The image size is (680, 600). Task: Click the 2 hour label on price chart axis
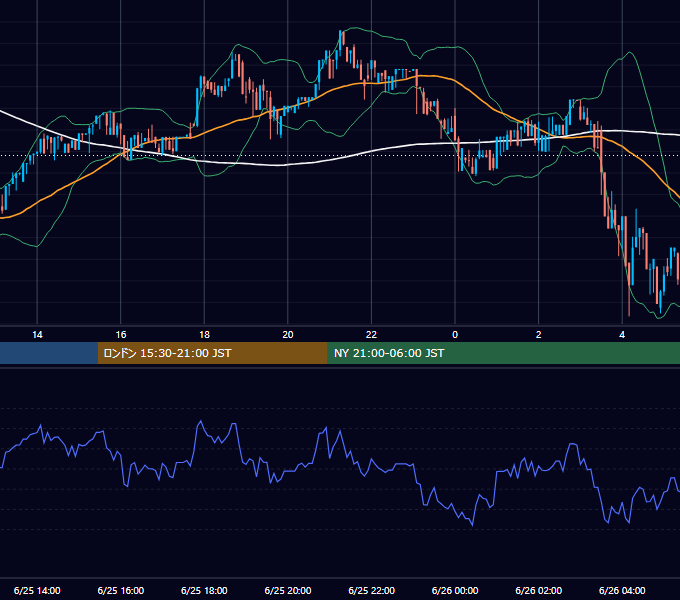point(539,335)
